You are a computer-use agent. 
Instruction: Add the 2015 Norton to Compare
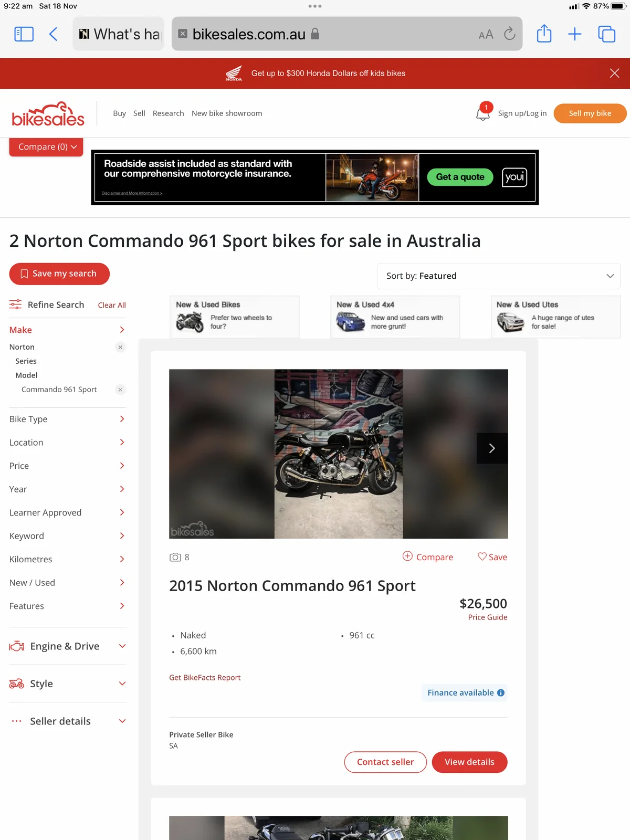pos(428,557)
